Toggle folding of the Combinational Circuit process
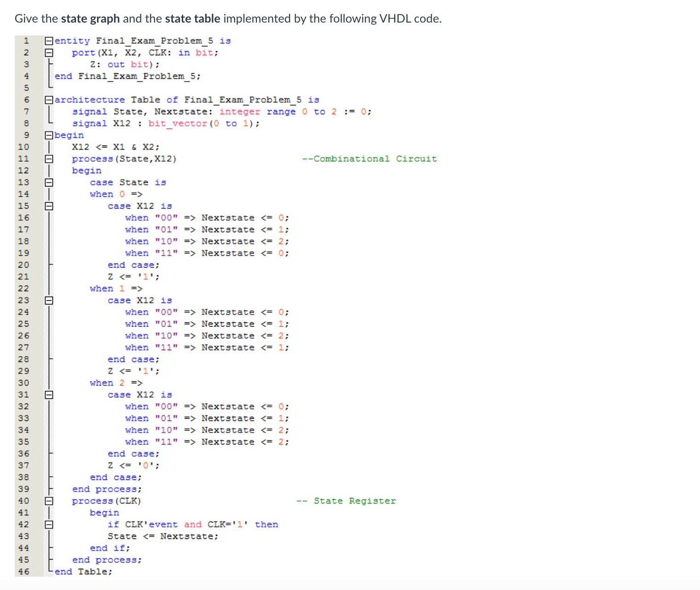700x590 pixels. point(48,158)
